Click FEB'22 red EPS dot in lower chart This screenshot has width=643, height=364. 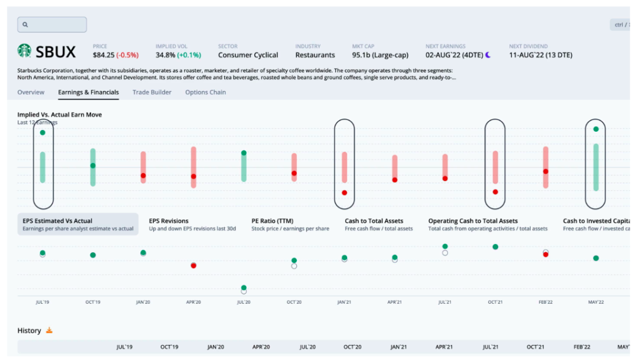[546, 255]
